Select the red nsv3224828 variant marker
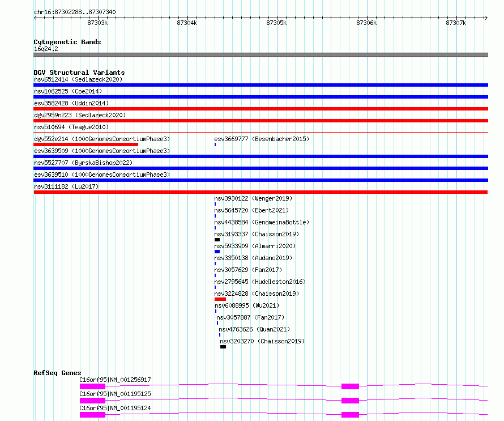 coord(220,299)
